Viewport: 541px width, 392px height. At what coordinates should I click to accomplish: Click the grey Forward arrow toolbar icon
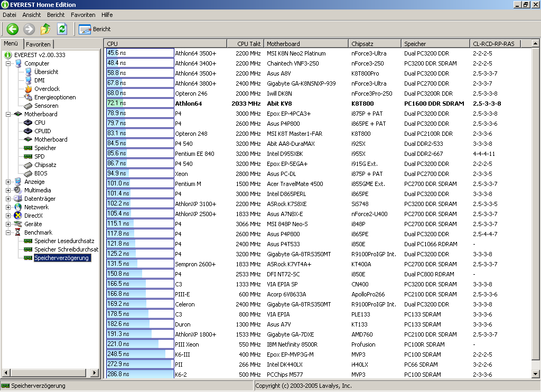tap(29, 29)
